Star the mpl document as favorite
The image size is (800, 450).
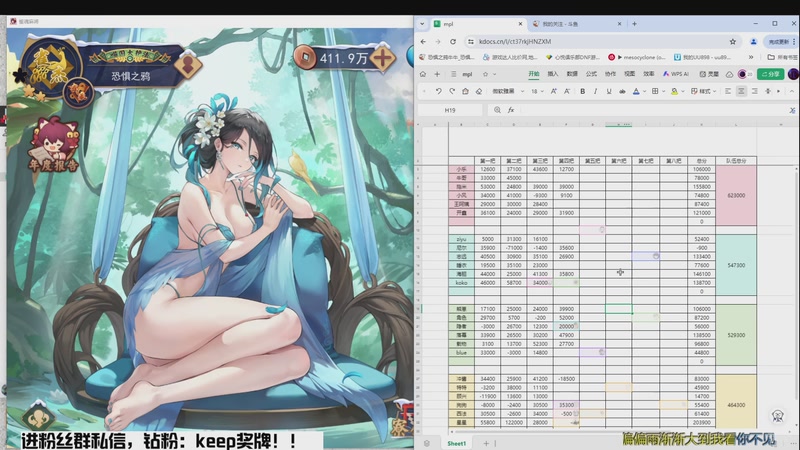485,74
